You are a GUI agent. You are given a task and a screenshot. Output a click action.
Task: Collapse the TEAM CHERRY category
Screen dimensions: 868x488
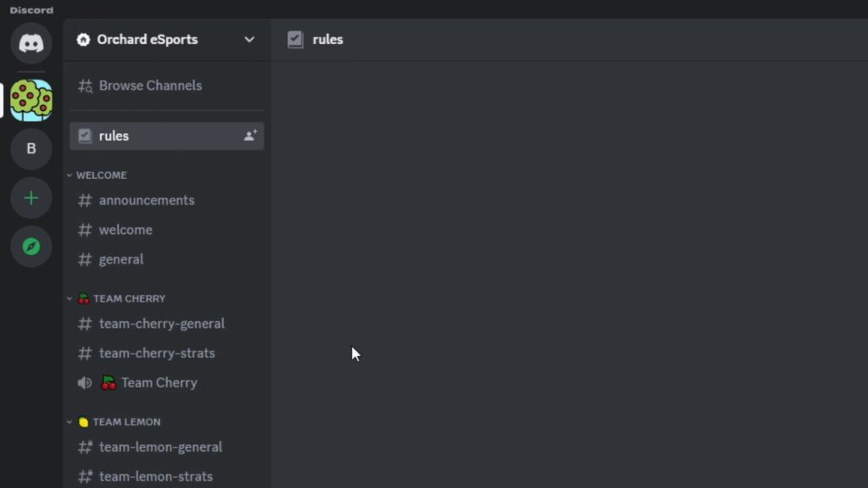tap(128, 298)
